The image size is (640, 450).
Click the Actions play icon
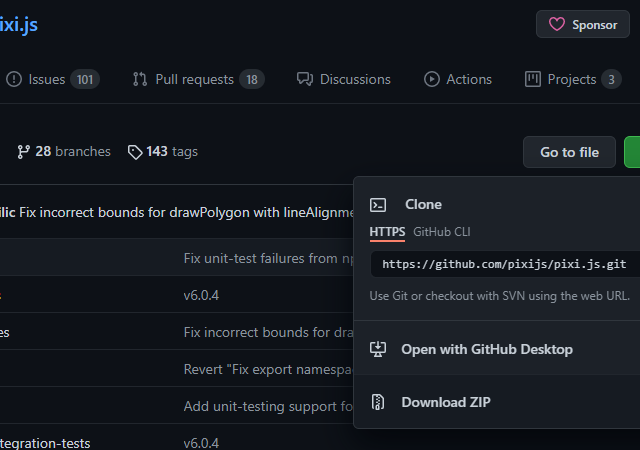pos(432,79)
